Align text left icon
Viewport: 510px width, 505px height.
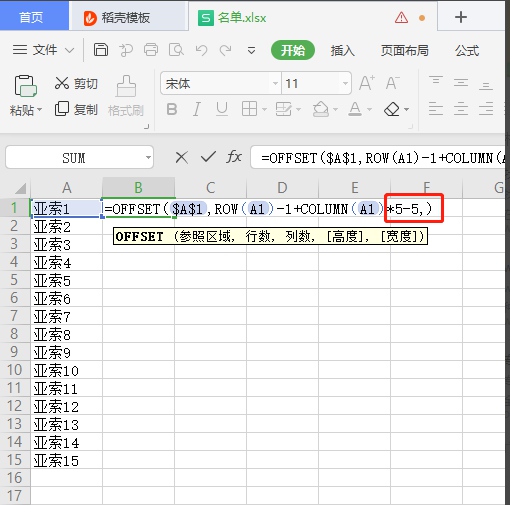click(x=436, y=109)
